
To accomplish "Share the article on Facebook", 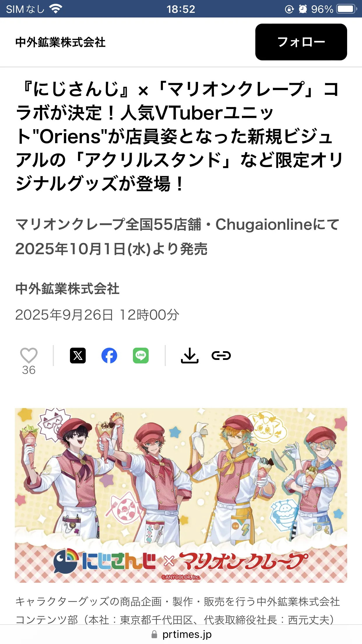I will click(109, 356).
